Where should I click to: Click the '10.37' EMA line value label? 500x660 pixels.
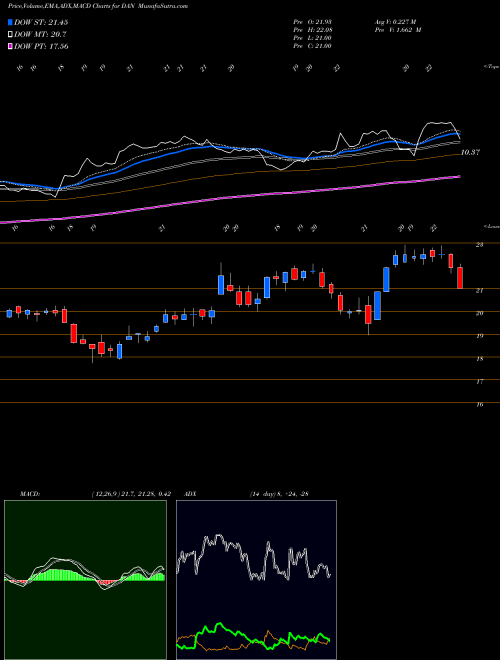click(x=471, y=152)
